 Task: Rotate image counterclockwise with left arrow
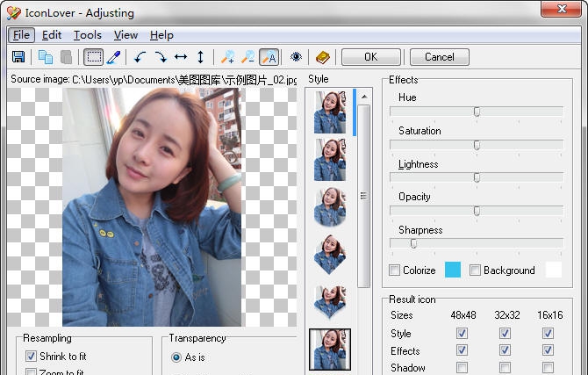pos(140,57)
